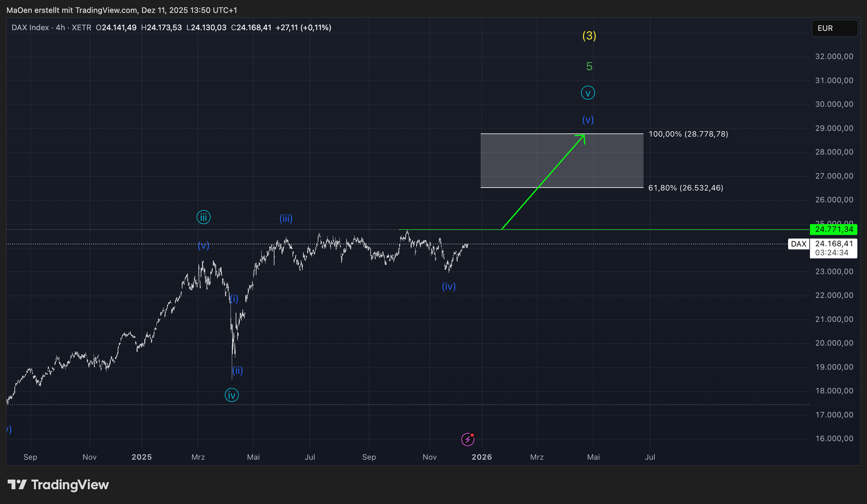Select the circled v wave label
Image resolution: width=867 pixels, height=504 pixels.
(x=588, y=93)
